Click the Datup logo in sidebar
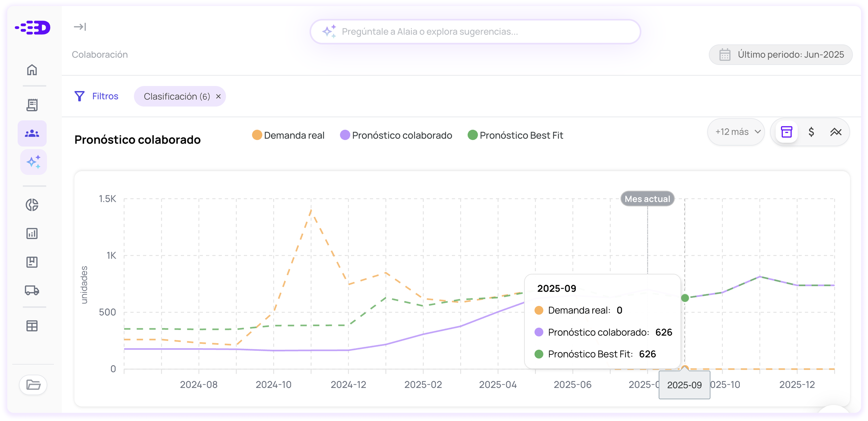This screenshot has width=868, height=421. click(32, 28)
